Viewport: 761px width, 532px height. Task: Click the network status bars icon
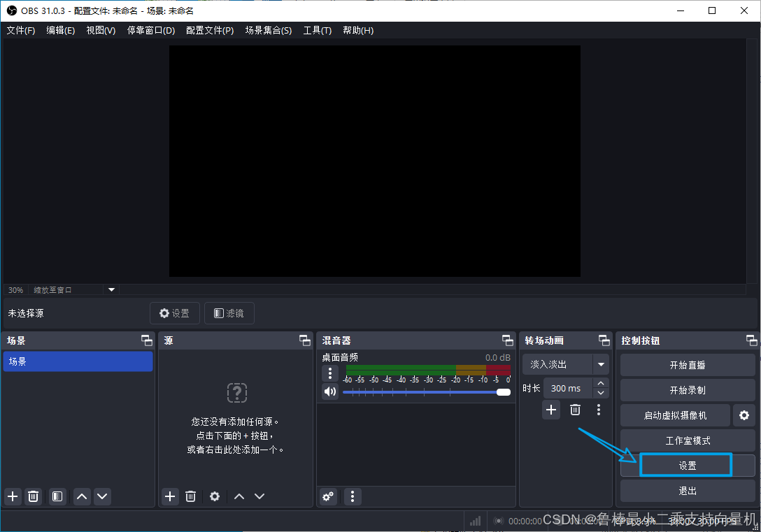475,521
